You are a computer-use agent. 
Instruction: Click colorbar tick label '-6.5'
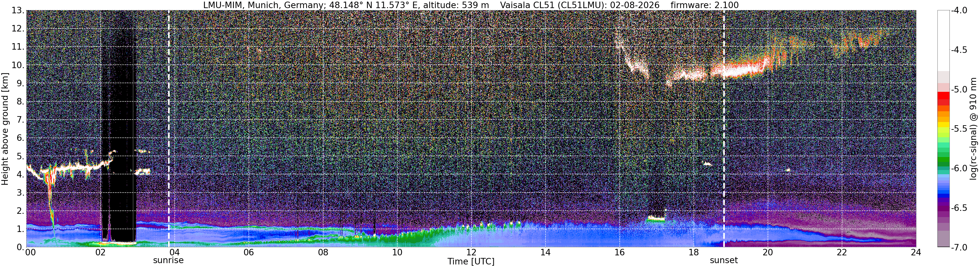click(x=959, y=208)
